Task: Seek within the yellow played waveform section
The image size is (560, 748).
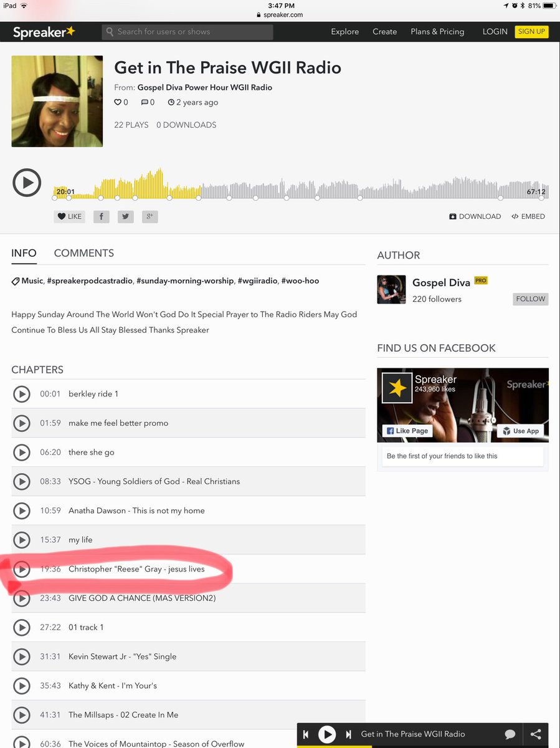Action: (x=128, y=185)
